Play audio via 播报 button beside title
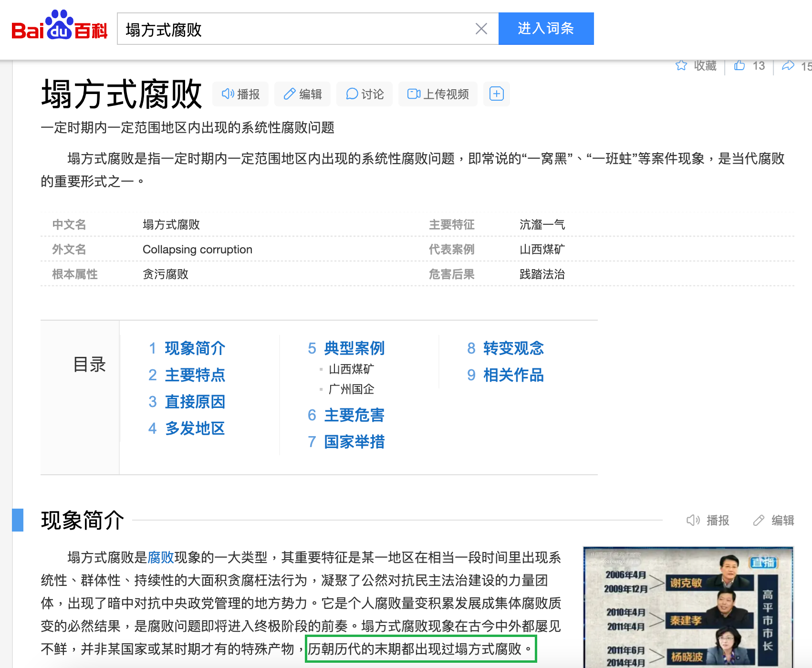 (x=240, y=94)
